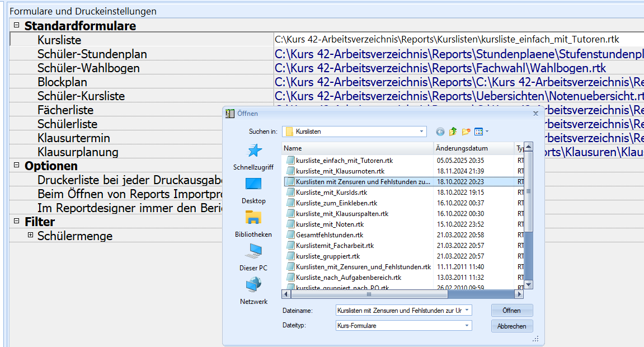The width and height of the screenshot is (644, 347).
Task: Sort files by Name column header
Action: (358, 148)
